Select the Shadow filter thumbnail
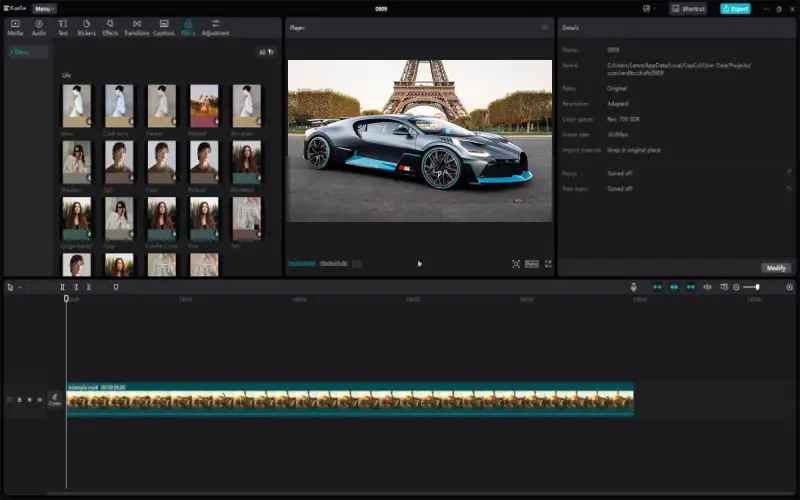This screenshot has width=800, height=500. tap(77, 162)
